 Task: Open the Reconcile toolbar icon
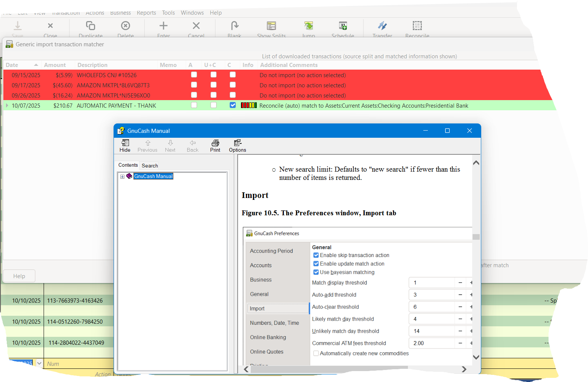(x=417, y=26)
